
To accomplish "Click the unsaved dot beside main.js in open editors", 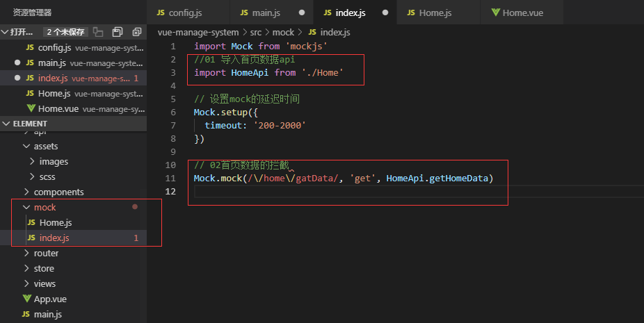I will point(17,63).
